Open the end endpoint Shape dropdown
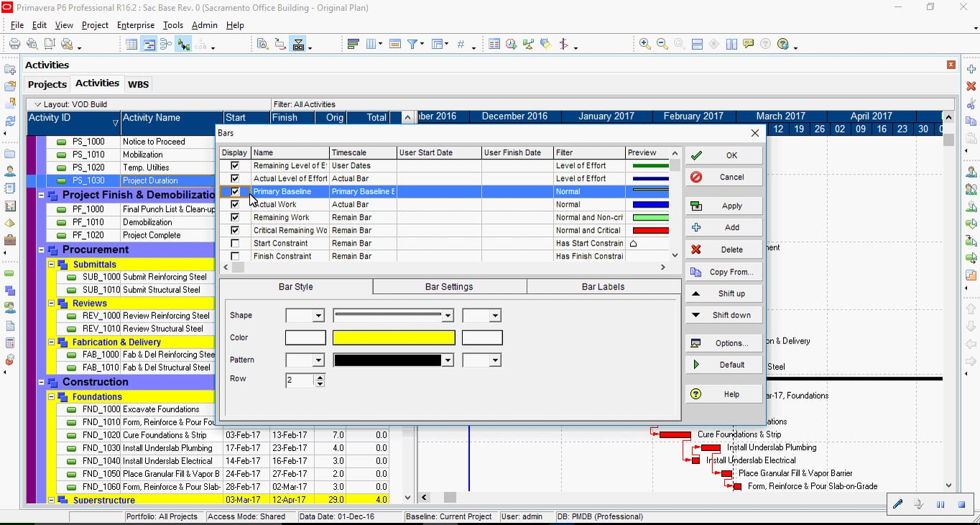The image size is (980, 525). [x=495, y=315]
